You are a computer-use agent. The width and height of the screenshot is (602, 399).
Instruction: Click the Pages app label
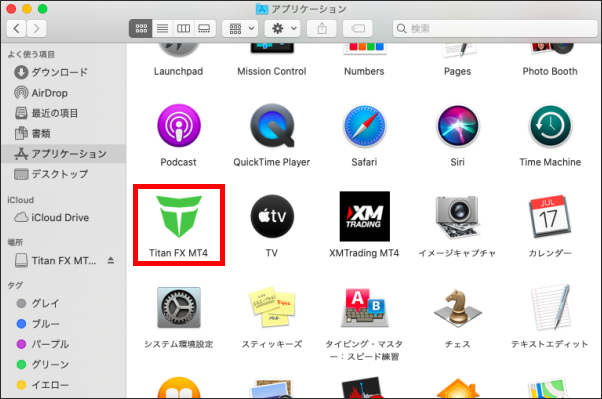[x=457, y=71]
